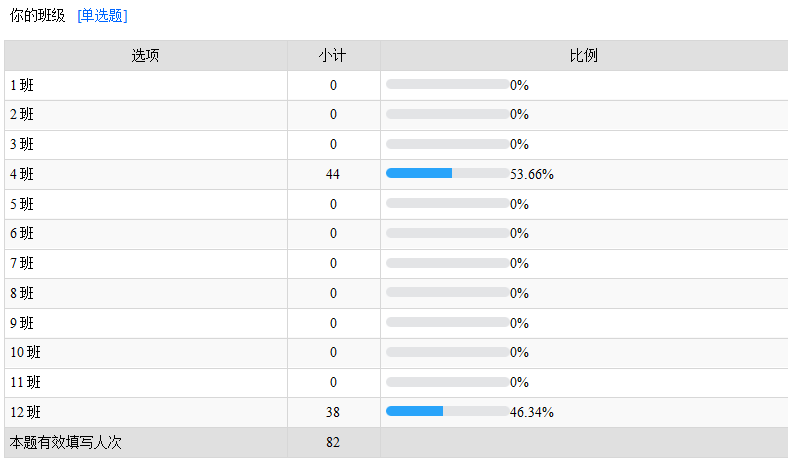Select the 53.66% percentage value
Image resolution: width=788 pixels, height=463 pixels.
coord(532,174)
